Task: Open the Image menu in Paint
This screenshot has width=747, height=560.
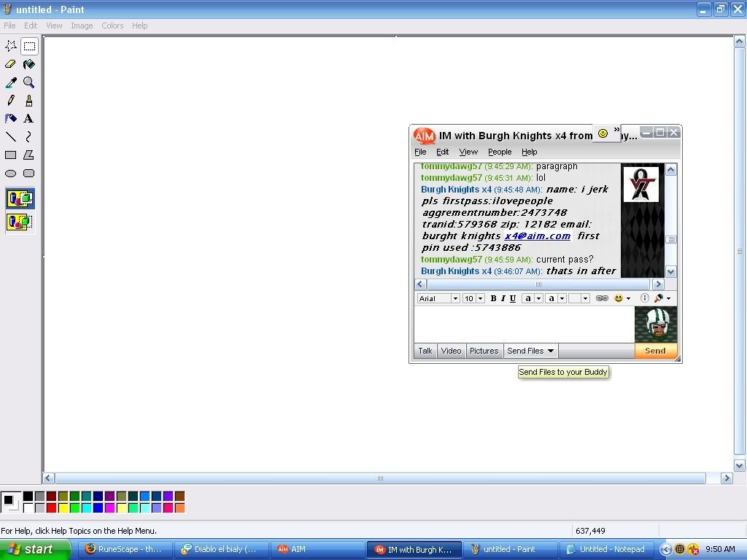Action: (x=82, y=26)
